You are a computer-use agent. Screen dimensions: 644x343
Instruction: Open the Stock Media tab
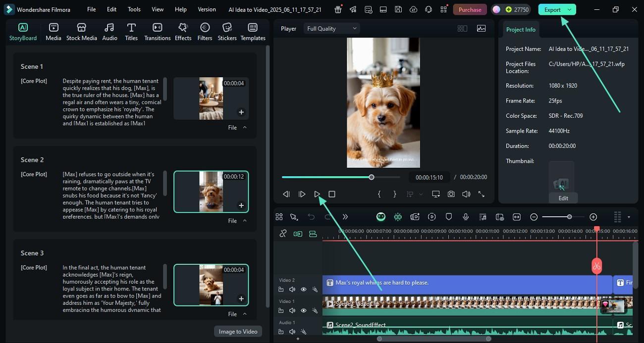coord(82,32)
